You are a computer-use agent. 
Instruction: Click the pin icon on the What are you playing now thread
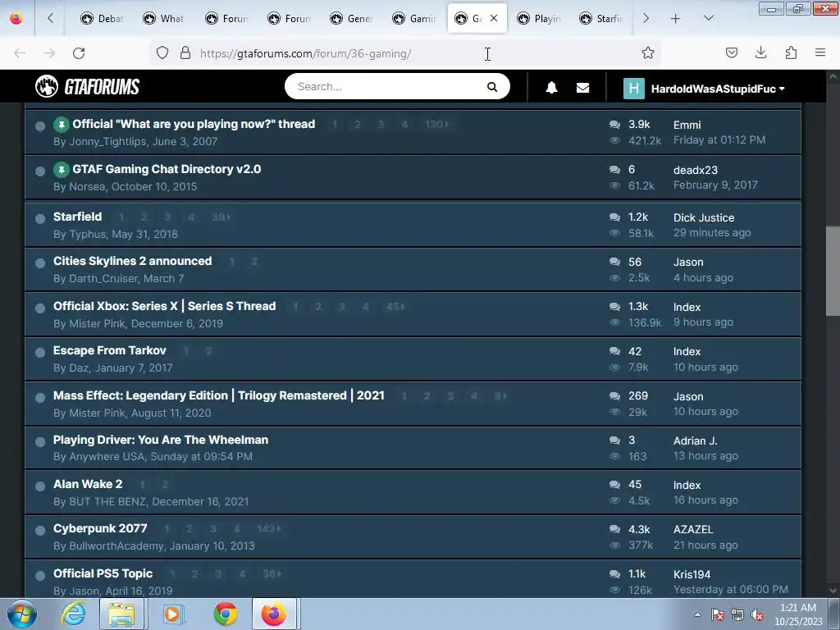[x=61, y=125]
